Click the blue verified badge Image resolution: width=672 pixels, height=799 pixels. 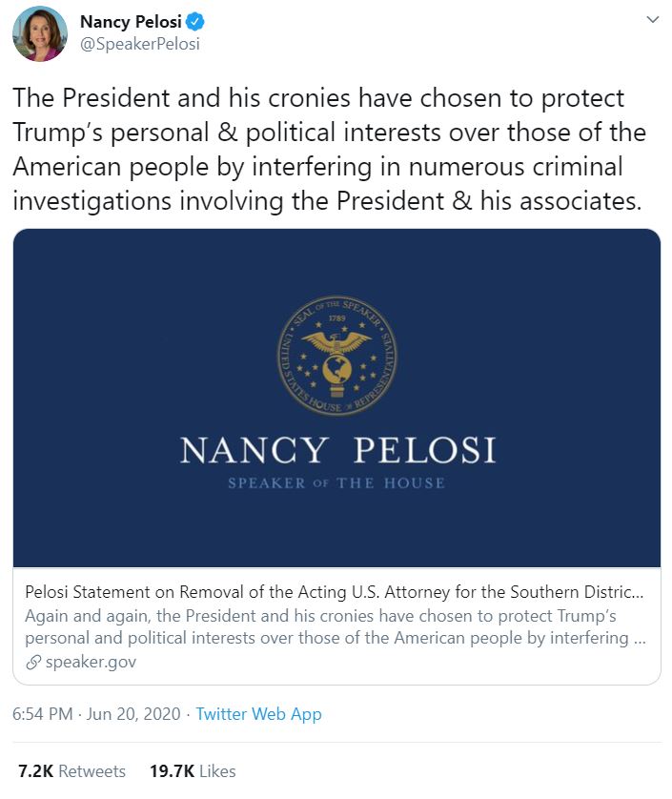195,22
